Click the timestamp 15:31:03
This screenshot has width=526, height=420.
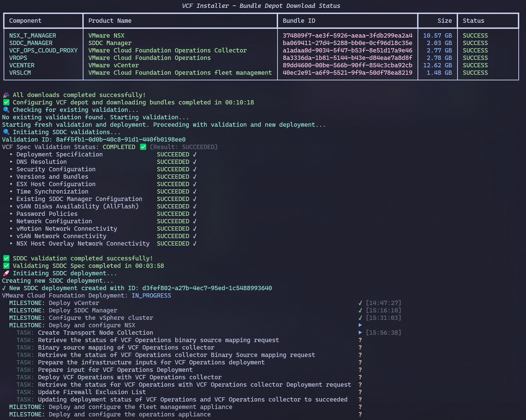tap(384, 318)
